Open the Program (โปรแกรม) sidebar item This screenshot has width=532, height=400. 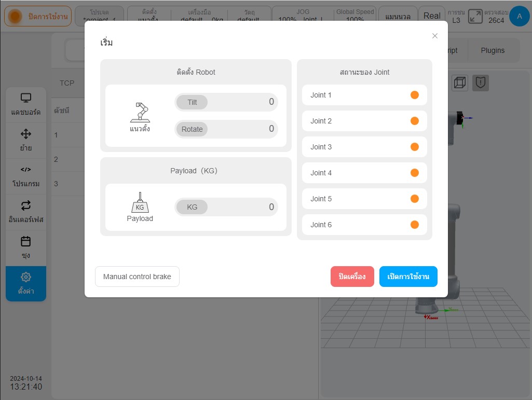(26, 176)
